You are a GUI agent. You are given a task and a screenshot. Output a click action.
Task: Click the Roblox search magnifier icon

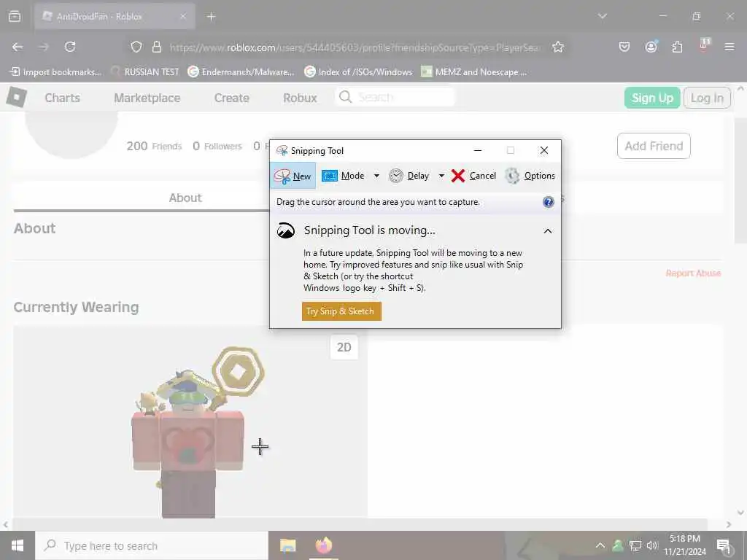click(345, 97)
